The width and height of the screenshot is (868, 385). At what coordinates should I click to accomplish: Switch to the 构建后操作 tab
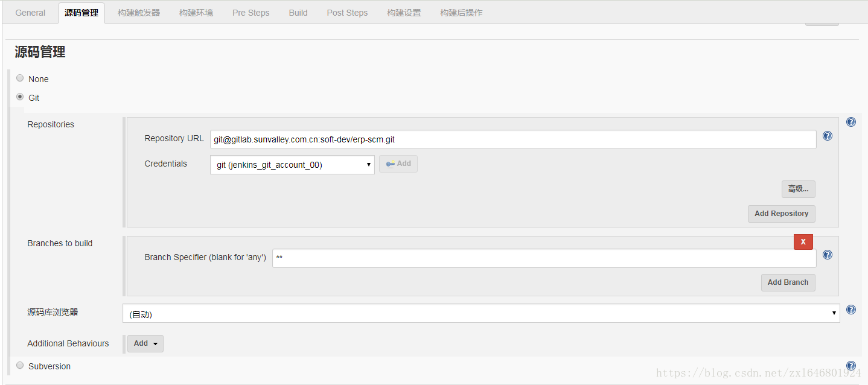461,13
